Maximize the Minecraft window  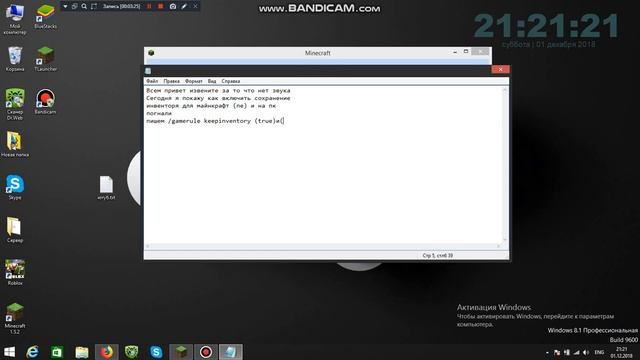466,52
